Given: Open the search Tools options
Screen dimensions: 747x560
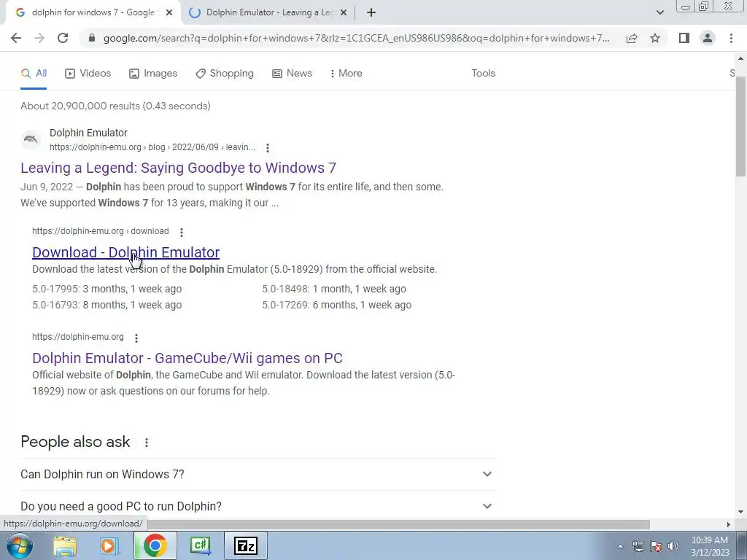Looking at the screenshot, I should (x=483, y=74).
